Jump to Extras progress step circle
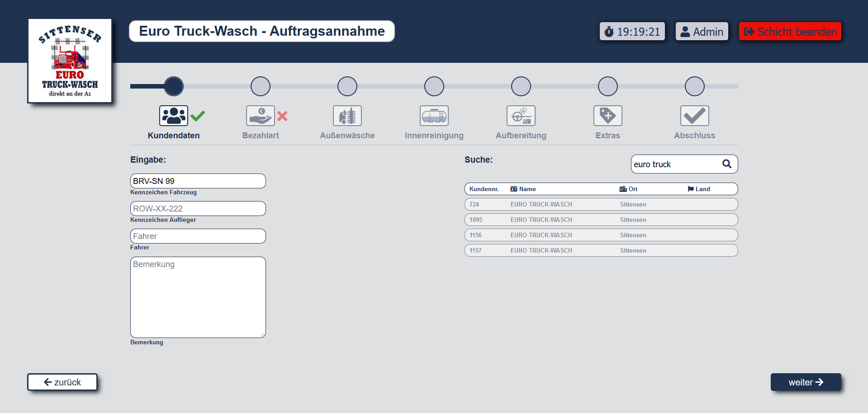868x413 pixels. click(608, 86)
